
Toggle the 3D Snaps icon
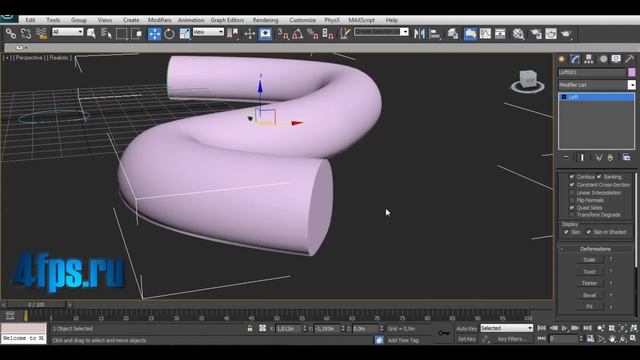[283, 34]
